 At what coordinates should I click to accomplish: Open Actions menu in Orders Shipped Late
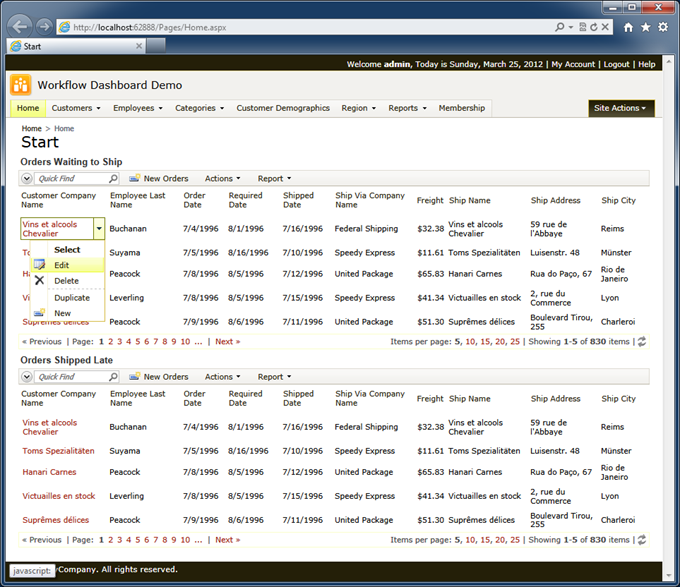click(222, 376)
